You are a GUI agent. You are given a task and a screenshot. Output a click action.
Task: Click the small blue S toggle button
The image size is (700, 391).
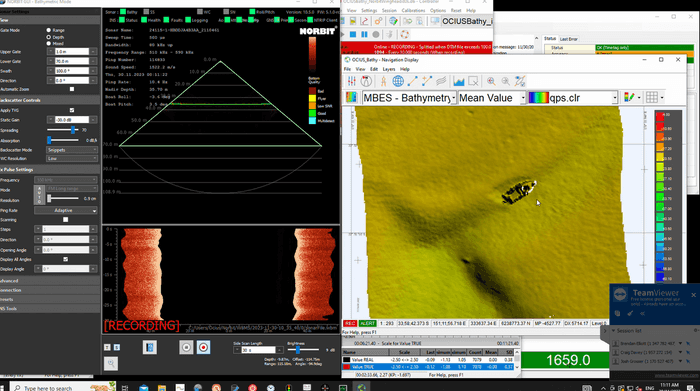(x=117, y=347)
